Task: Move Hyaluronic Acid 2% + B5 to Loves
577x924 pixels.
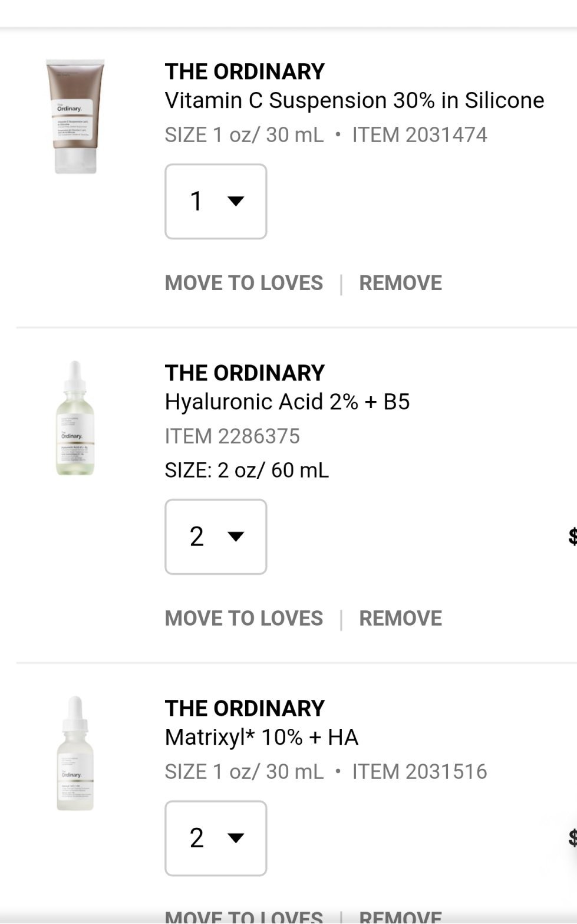Action: point(244,619)
